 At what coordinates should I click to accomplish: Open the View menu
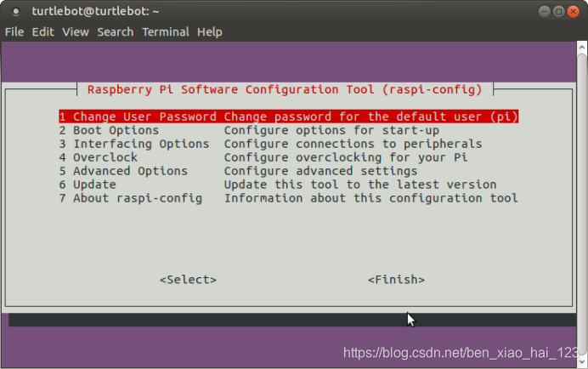[76, 32]
